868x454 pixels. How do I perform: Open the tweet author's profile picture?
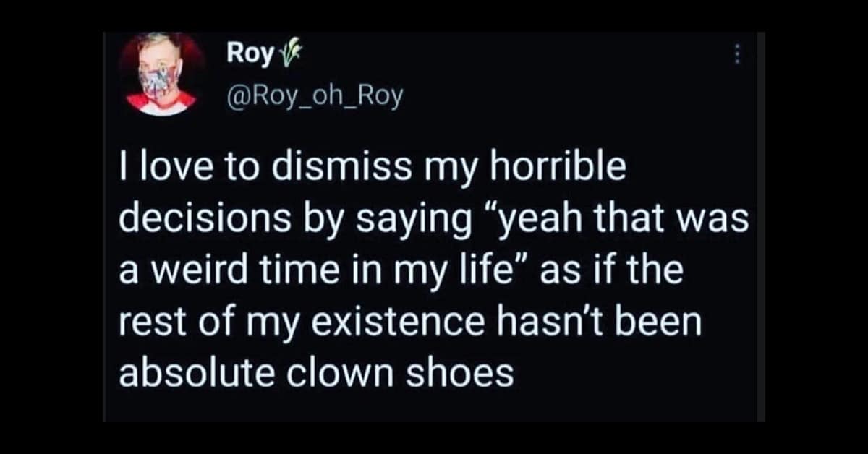pyautogui.click(x=161, y=74)
